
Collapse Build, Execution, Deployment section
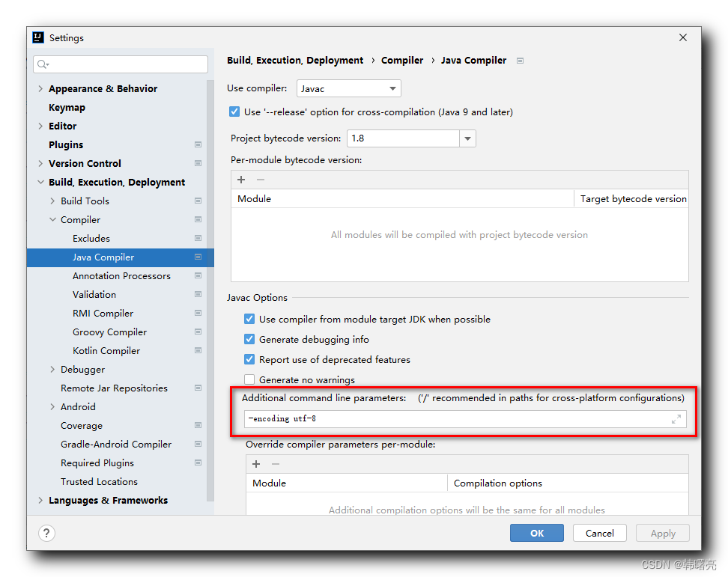[40, 183]
